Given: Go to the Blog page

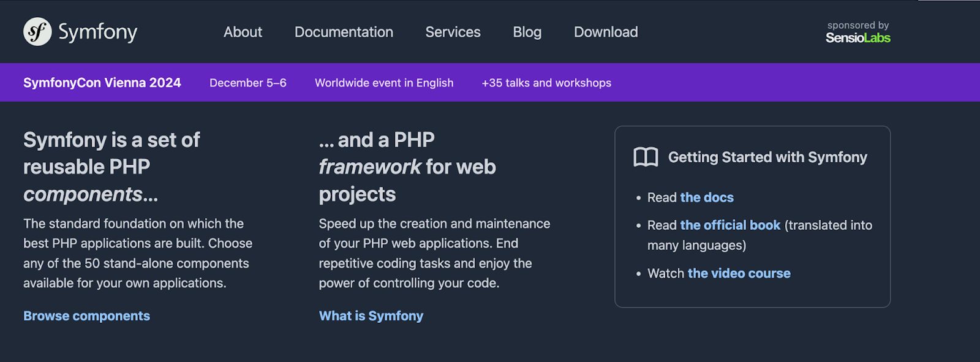Looking at the screenshot, I should tap(527, 32).
